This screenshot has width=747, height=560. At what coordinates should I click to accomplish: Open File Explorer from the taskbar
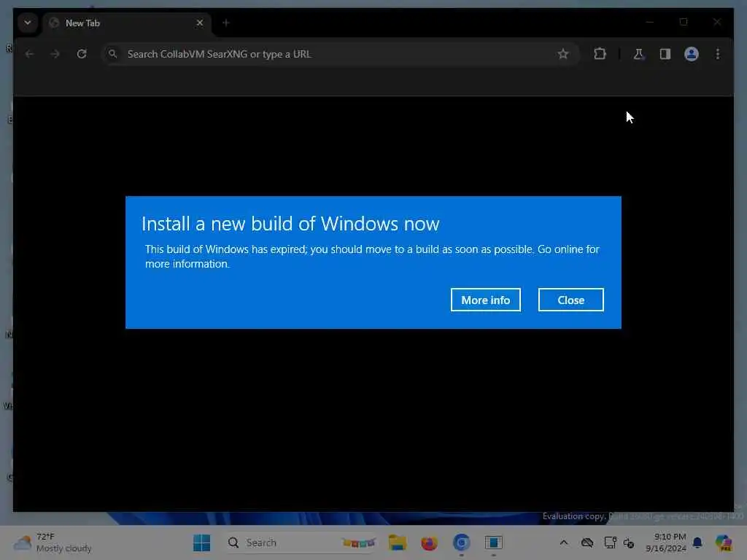(x=398, y=542)
